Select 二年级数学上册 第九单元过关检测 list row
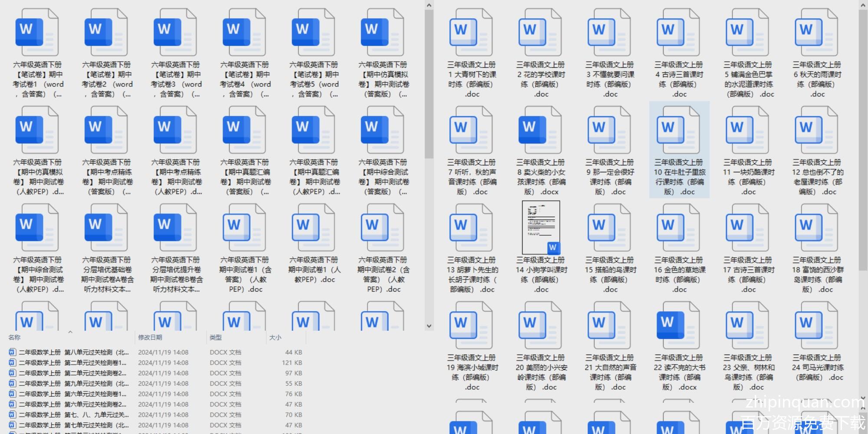This screenshot has width=868, height=434. pyautogui.click(x=74, y=384)
